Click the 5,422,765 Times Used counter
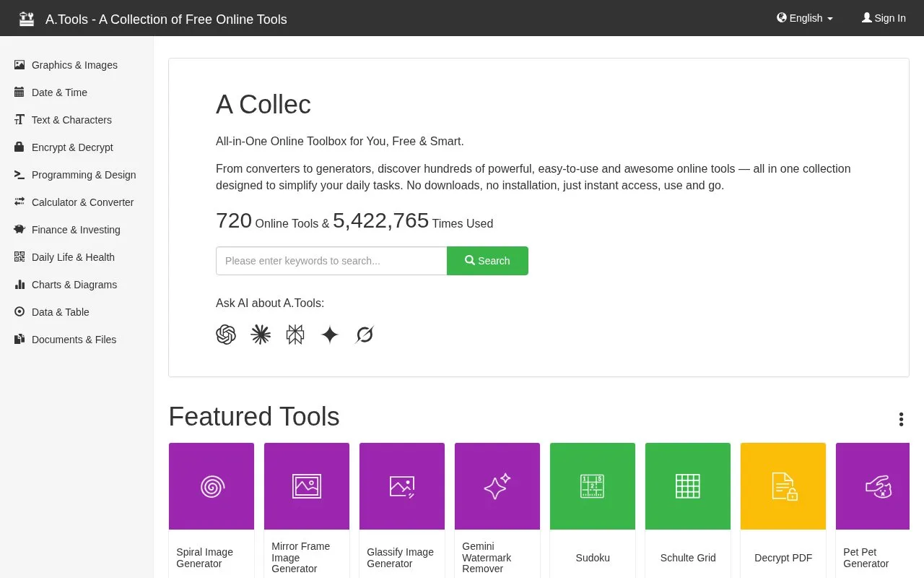The height and width of the screenshot is (578, 924). click(413, 221)
